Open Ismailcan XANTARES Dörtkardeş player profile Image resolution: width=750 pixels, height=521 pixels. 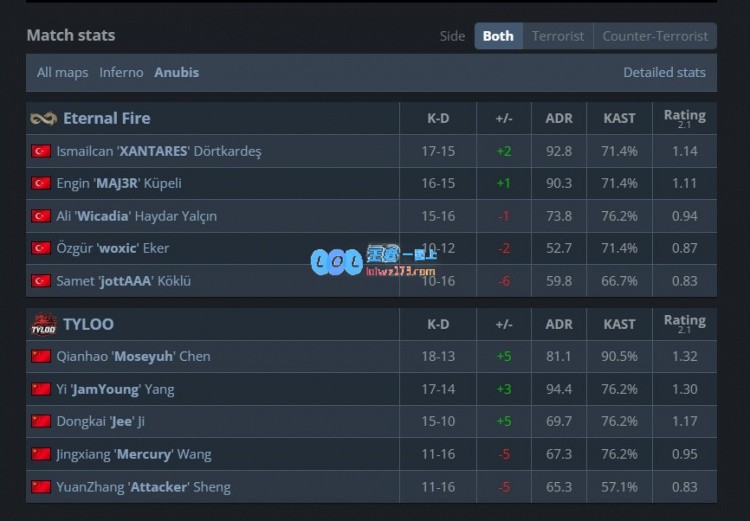click(158, 151)
